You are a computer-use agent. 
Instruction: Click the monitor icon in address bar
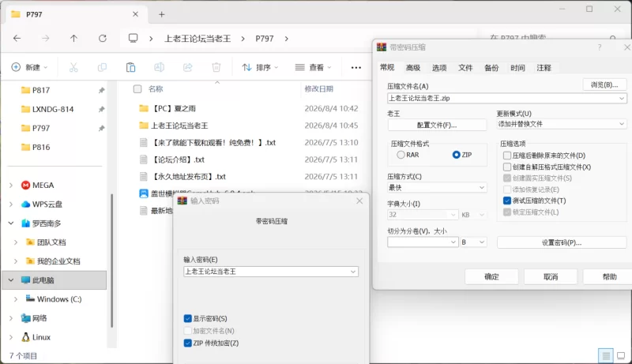(x=133, y=38)
